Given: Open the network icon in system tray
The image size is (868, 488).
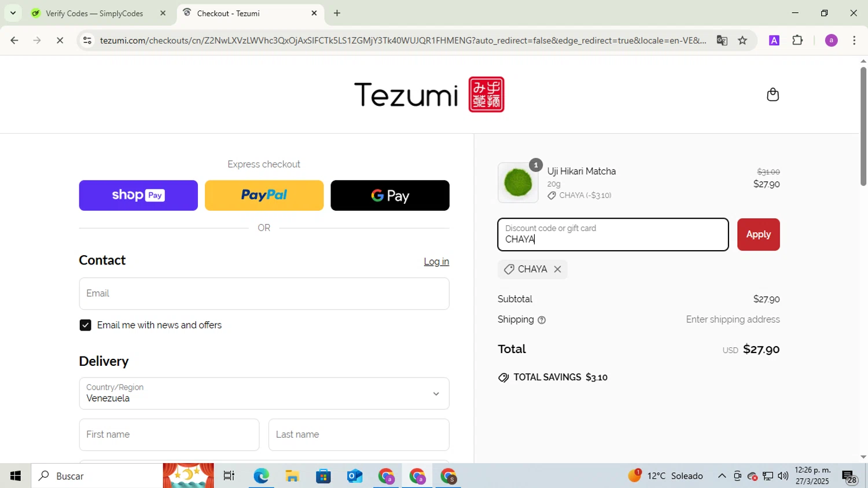Looking at the screenshot, I should 768,476.
